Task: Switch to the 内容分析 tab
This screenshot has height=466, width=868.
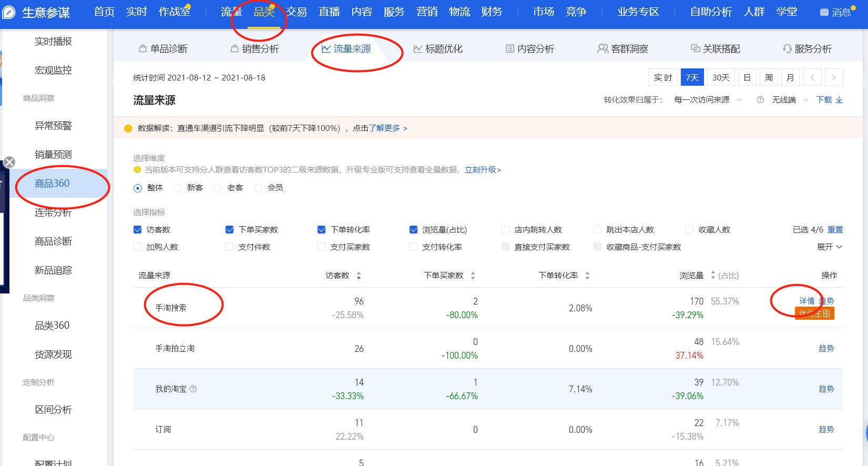Action: (530, 49)
